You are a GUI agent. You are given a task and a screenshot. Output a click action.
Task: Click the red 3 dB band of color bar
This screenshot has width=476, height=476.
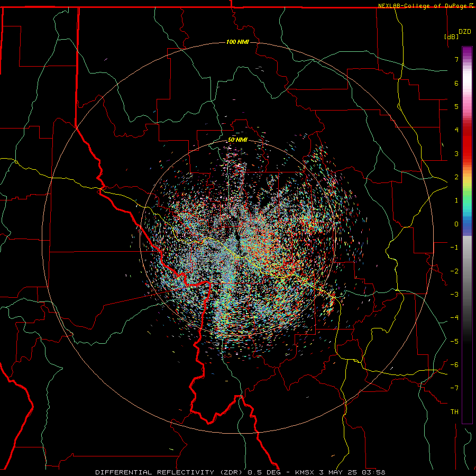[467, 153]
